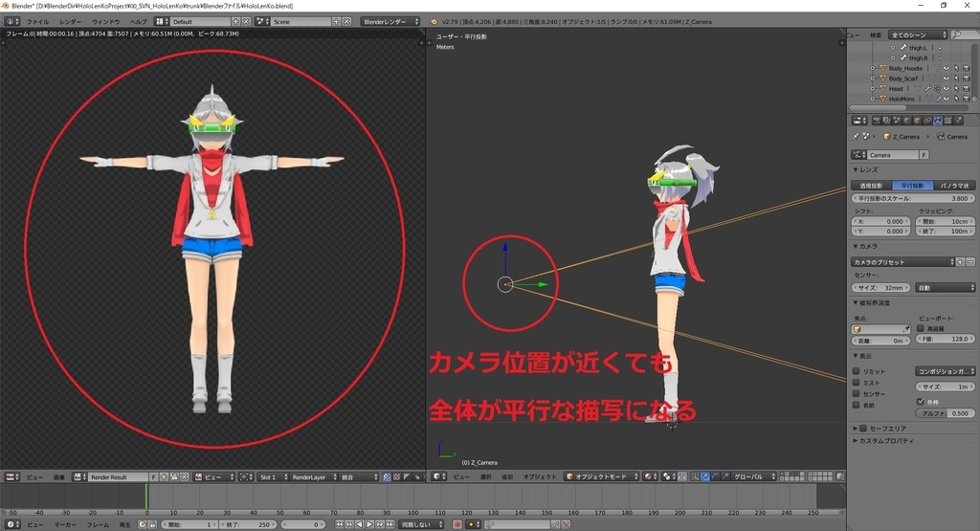Open the render properties tab
980x531 pixels.
click(x=877, y=121)
